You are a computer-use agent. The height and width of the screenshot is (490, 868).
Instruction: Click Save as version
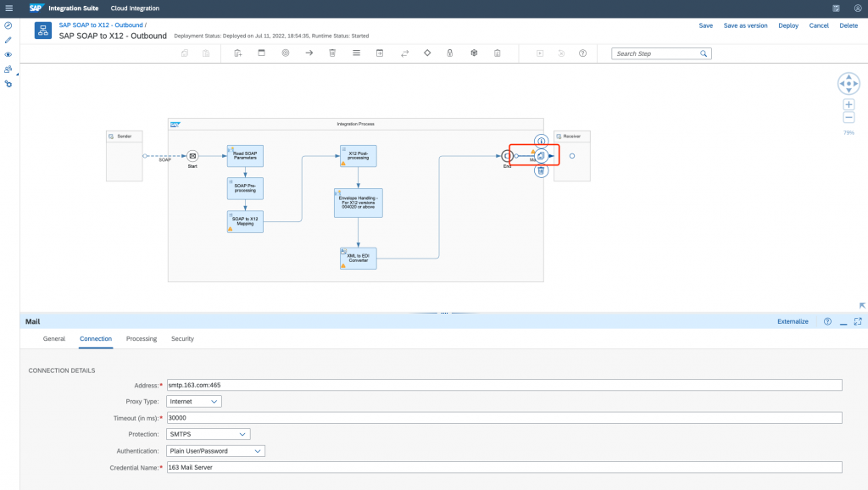point(746,25)
